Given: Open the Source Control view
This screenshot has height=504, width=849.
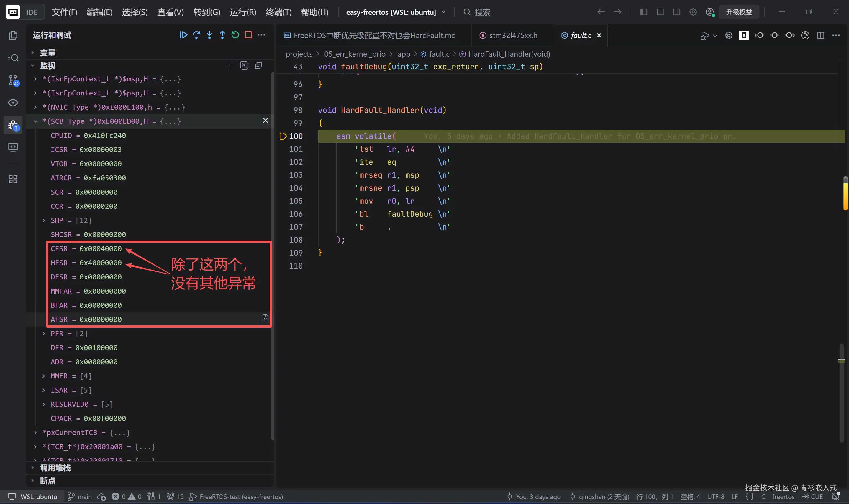Looking at the screenshot, I should pos(13,80).
